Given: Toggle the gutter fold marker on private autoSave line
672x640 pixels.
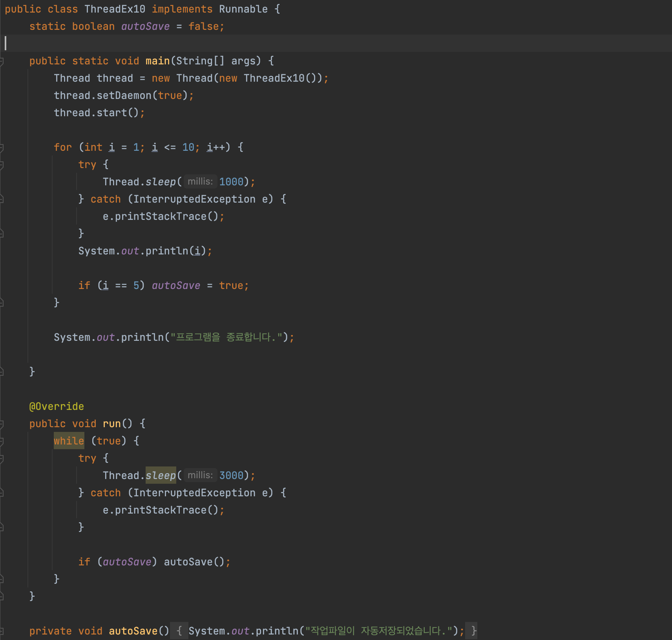Looking at the screenshot, I should 2,631.
